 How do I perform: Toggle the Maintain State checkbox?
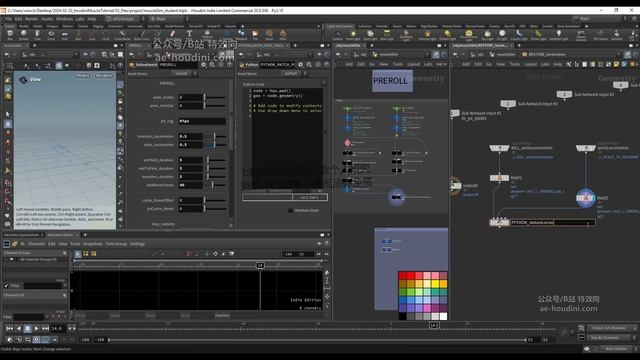click(x=290, y=211)
